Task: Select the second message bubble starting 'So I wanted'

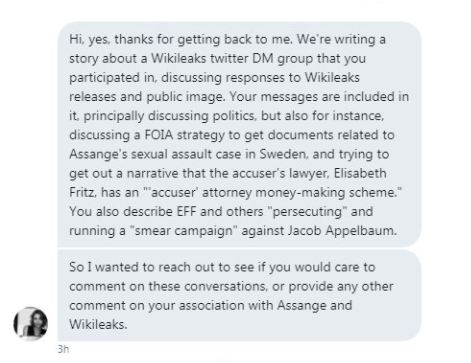Action: coord(239,295)
